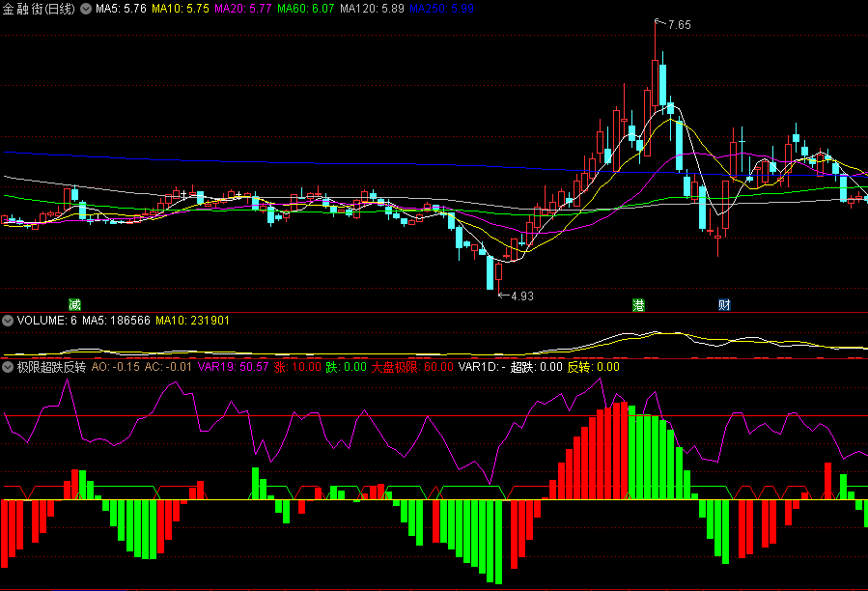The image size is (868, 591).
Task: Click the VAR19: 50.57 value
Action: click(x=233, y=367)
